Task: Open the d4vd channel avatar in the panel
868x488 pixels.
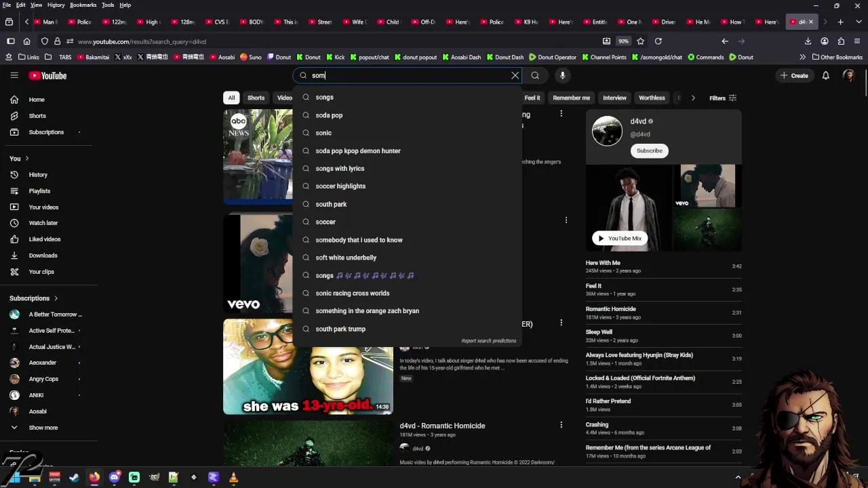Action: pyautogui.click(x=607, y=131)
